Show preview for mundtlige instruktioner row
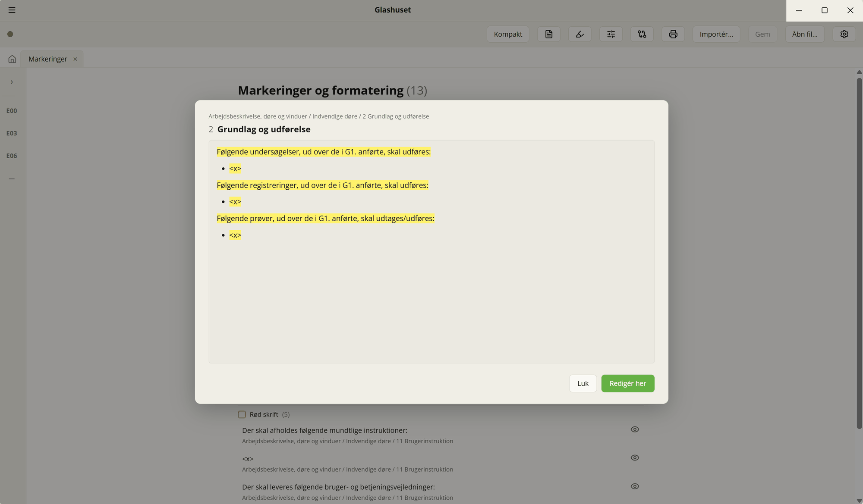This screenshot has height=504, width=863. tap(634, 429)
